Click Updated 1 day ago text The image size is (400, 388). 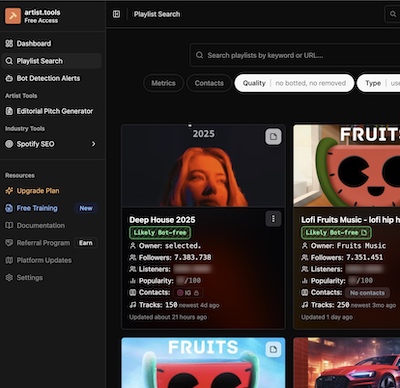[327, 317]
